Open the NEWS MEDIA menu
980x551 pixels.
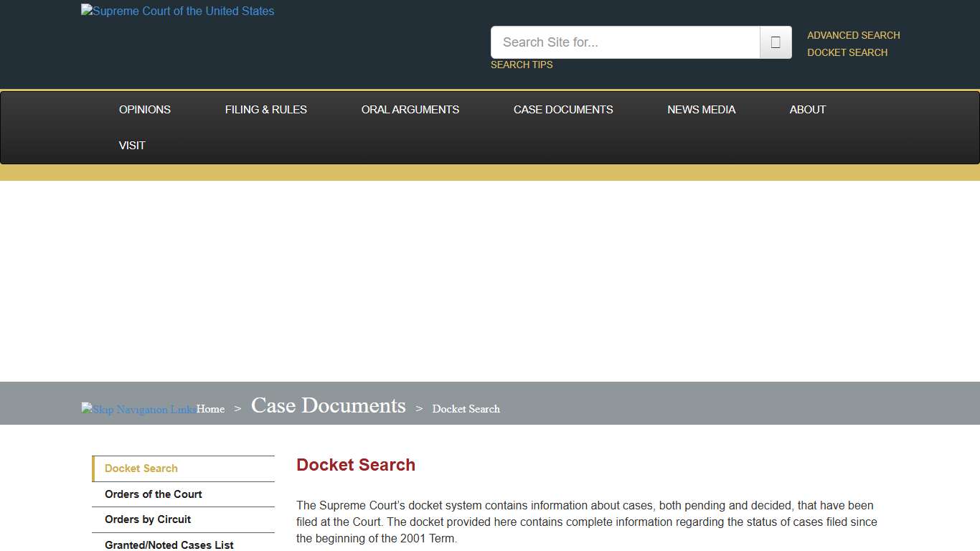(701, 109)
